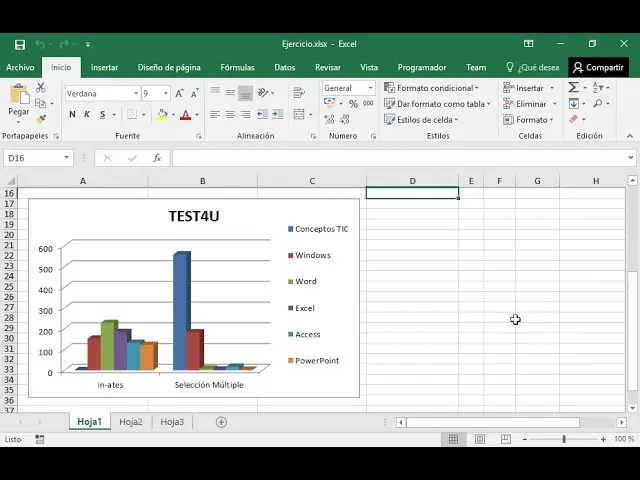Click the Format Painter brush icon
This screenshot has width=640, height=480.
[41, 117]
